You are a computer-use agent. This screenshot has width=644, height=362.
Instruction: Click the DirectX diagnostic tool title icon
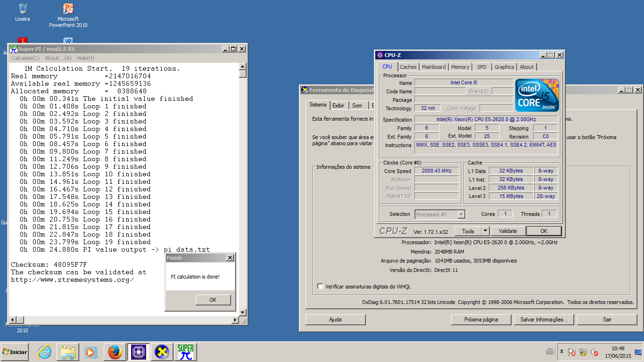click(305, 90)
